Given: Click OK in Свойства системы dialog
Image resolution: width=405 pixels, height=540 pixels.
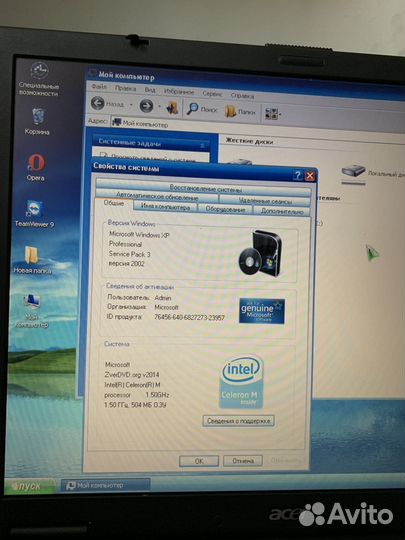Looking at the screenshot, I should [199, 461].
